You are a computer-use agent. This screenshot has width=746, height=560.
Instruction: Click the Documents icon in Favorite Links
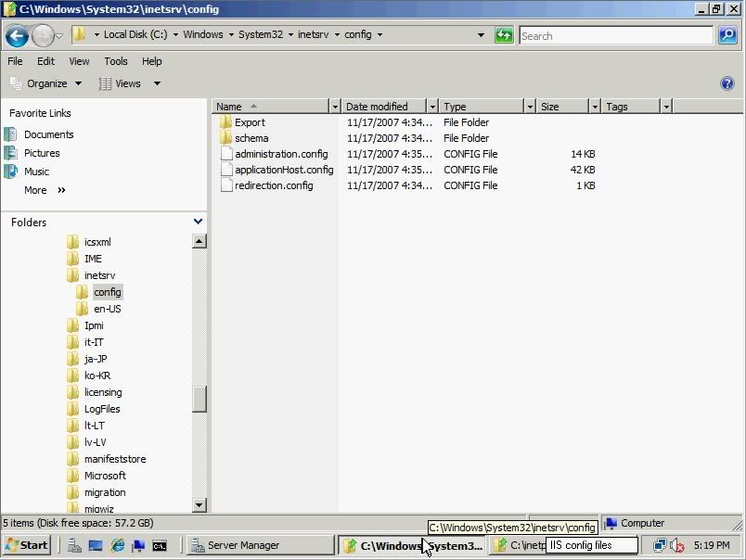click(11, 134)
